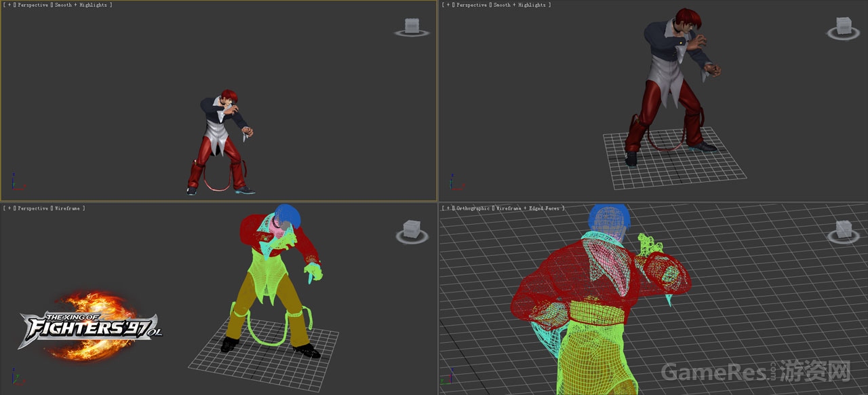Open the Wireframe shading menu in the Perspective Wireframe viewport
Image resolution: width=868 pixels, height=395 pixels.
pos(68,208)
